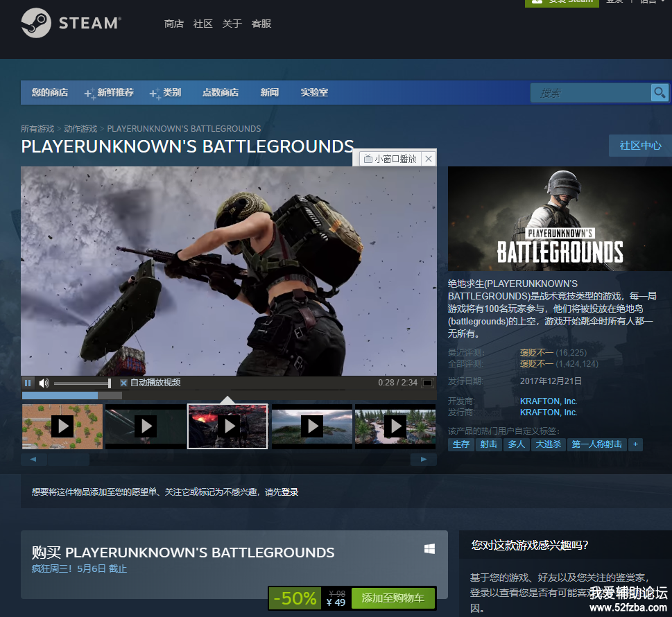The image size is (672, 617).
Task: Click 2017年12月21日 release date text
Action: click(551, 381)
